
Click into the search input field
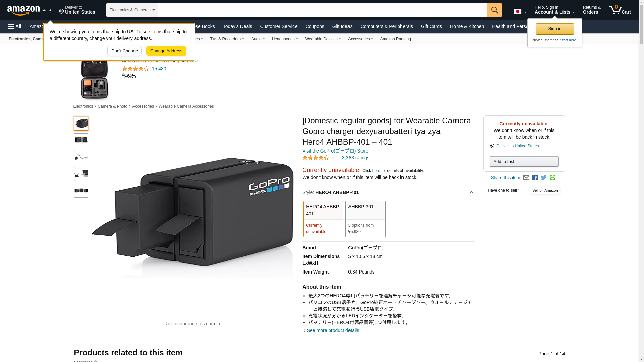point(322,10)
